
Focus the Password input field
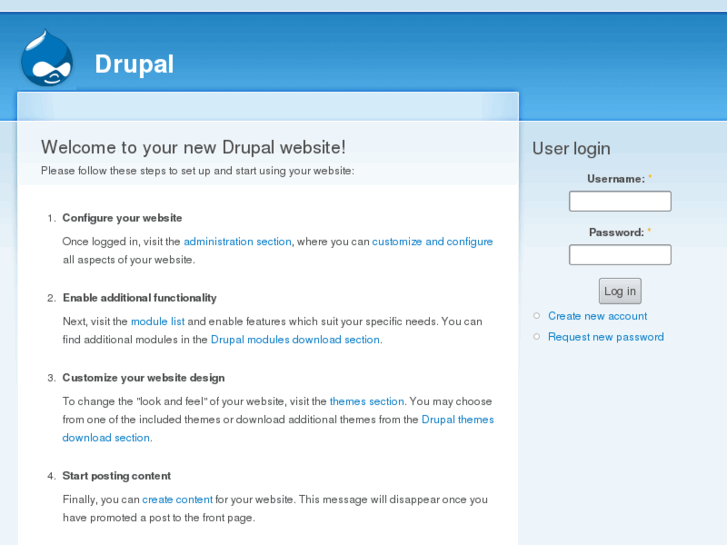tap(620, 255)
